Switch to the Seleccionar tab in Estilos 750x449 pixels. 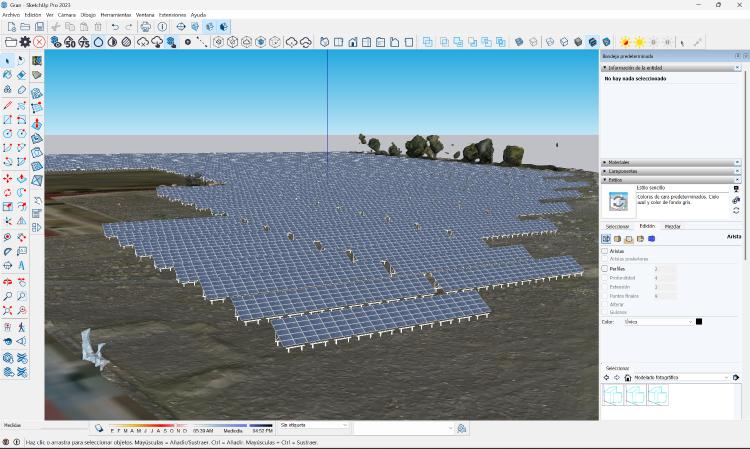coord(617,227)
